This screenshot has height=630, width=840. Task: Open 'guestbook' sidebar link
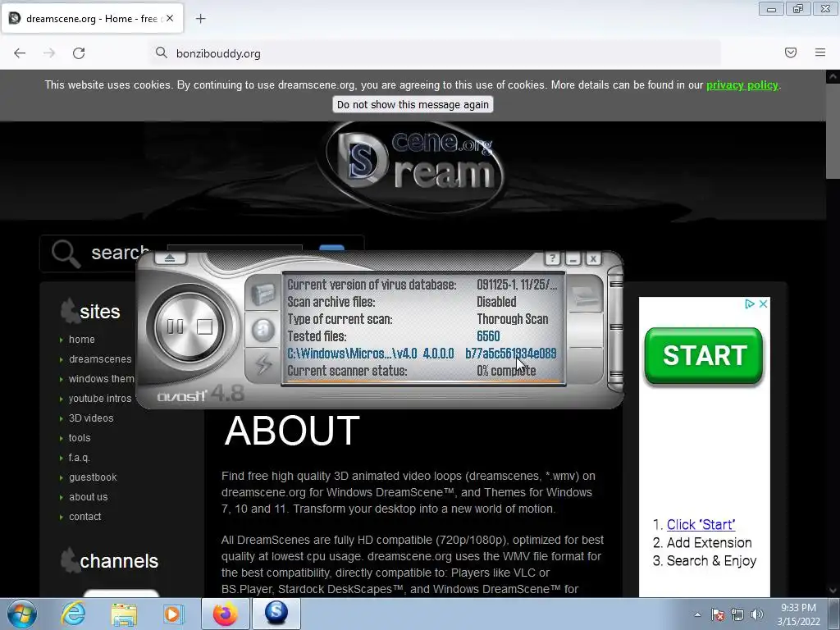point(93,477)
